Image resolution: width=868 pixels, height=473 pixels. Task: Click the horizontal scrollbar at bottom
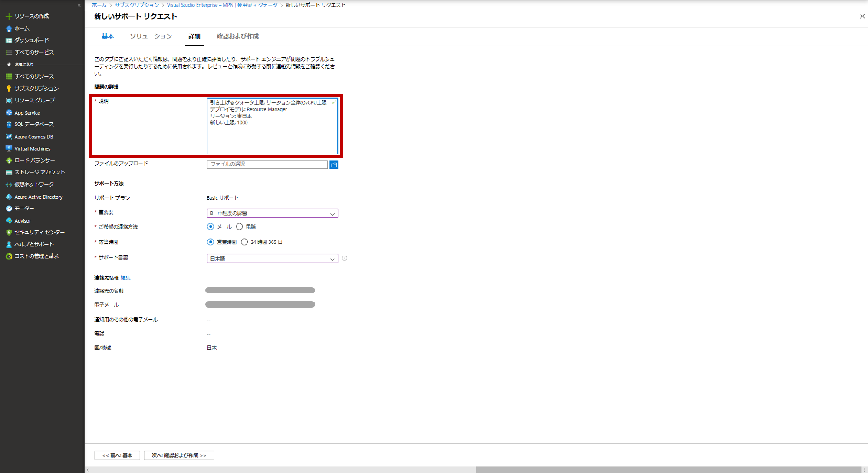[668, 470]
